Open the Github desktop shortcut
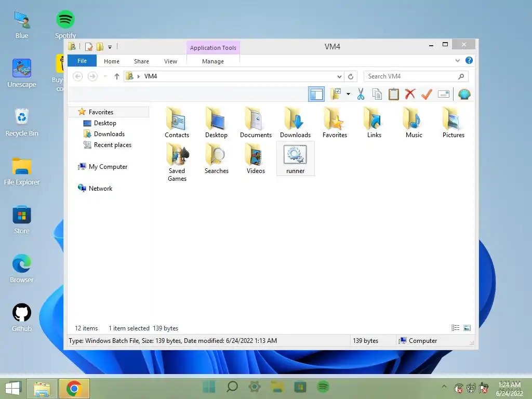The width and height of the screenshot is (532, 399). coord(22,317)
